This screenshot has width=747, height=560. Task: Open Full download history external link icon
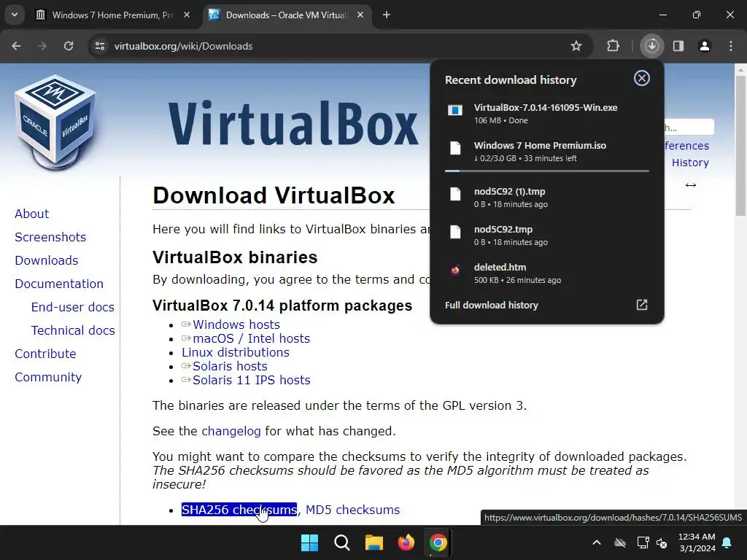pyautogui.click(x=642, y=305)
